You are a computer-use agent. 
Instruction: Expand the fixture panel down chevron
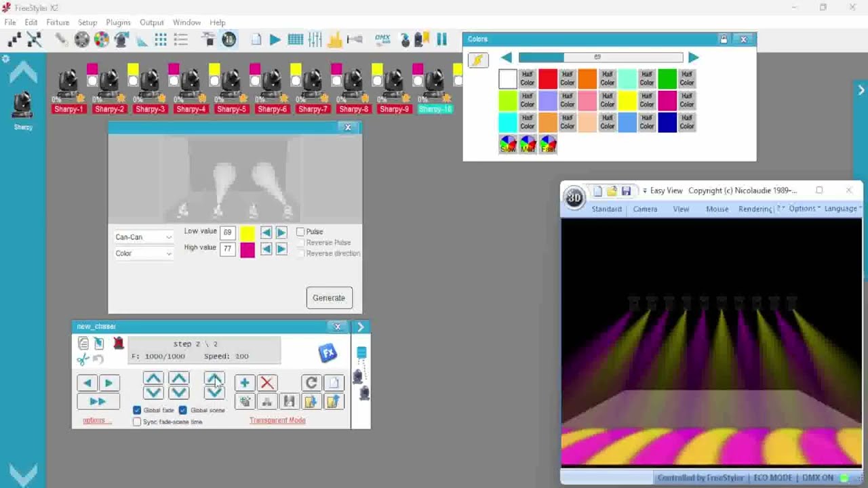pyautogui.click(x=23, y=474)
